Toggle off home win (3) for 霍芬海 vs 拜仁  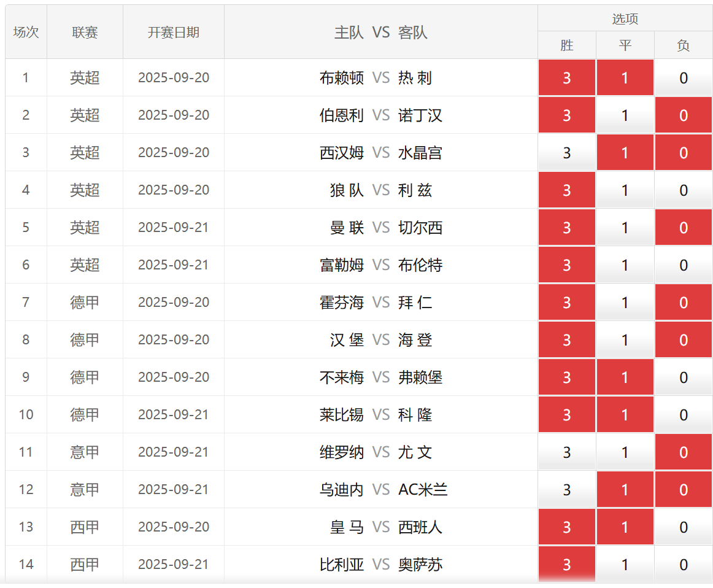pyautogui.click(x=566, y=303)
